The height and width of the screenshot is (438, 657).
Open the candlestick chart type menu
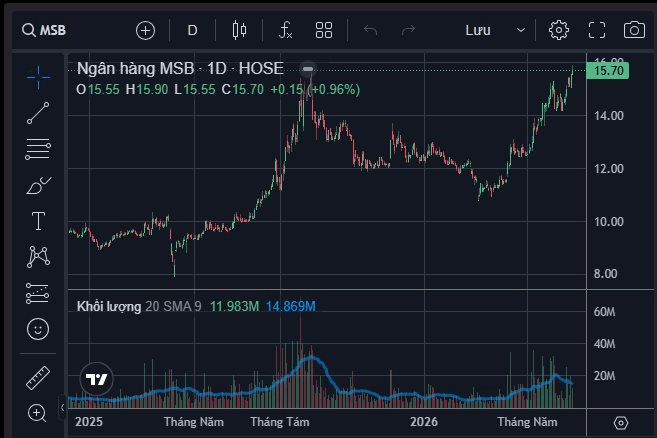click(x=239, y=30)
